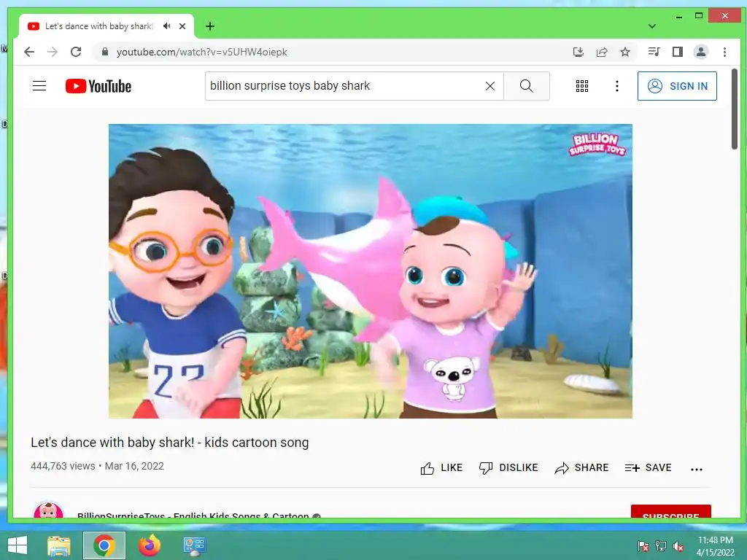This screenshot has width=747, height=560.
Task: Open Chrome's three-dot menu
Action: click(724, 52)
